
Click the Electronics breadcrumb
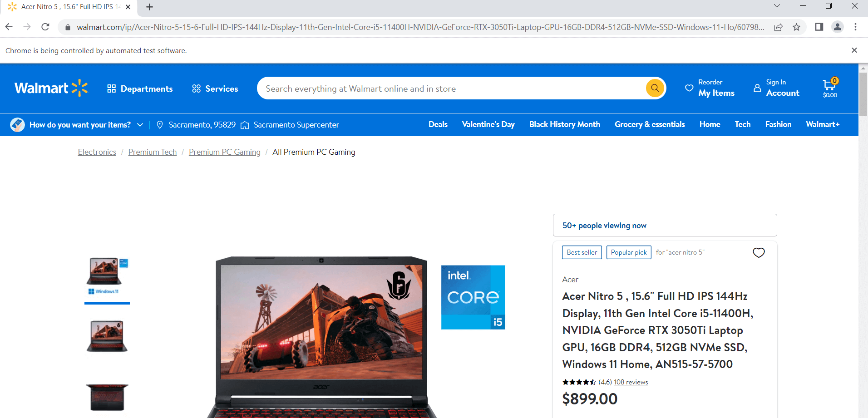(x=97, y=152)
